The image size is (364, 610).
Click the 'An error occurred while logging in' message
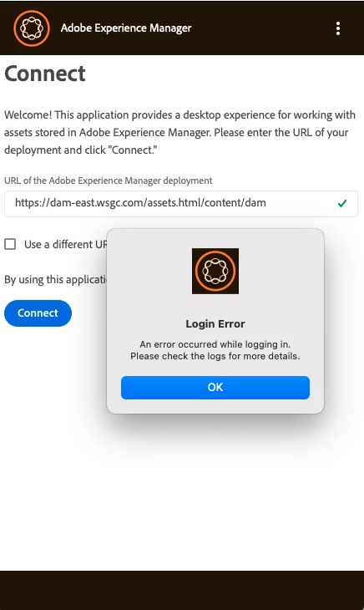215,344
